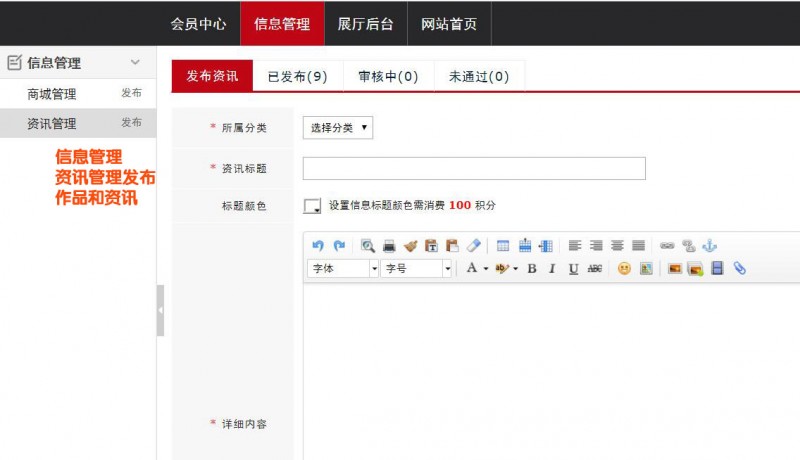800x460 pixels.
Task: Click the print icon in editor
Action: coord(389,245)
